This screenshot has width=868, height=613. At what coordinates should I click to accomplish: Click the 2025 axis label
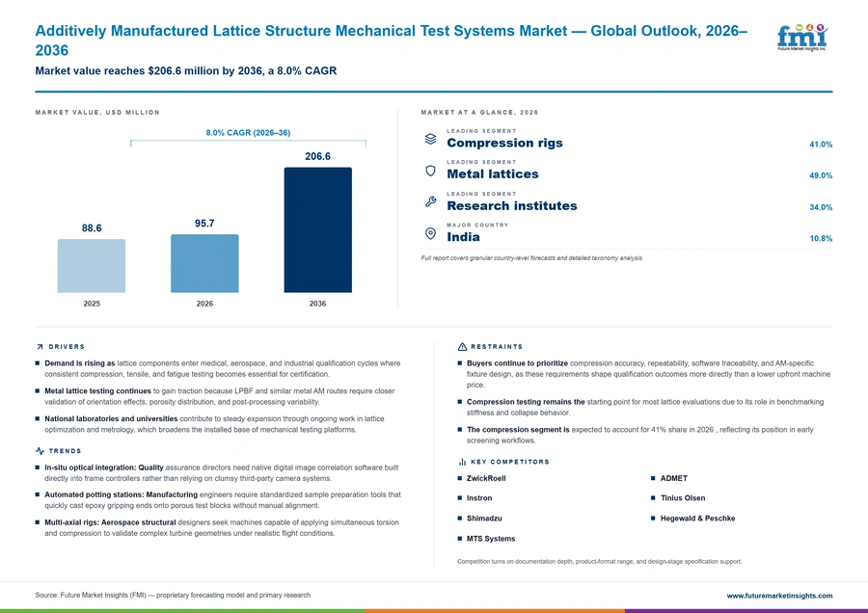coord(92,304)
